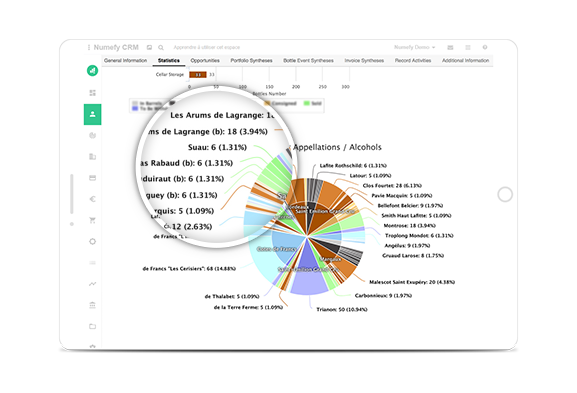Click the 'Malescot Saint Exupéry: 20 (4.38%)' label
This screenshot has height=393, width=577.
[412, 282]
